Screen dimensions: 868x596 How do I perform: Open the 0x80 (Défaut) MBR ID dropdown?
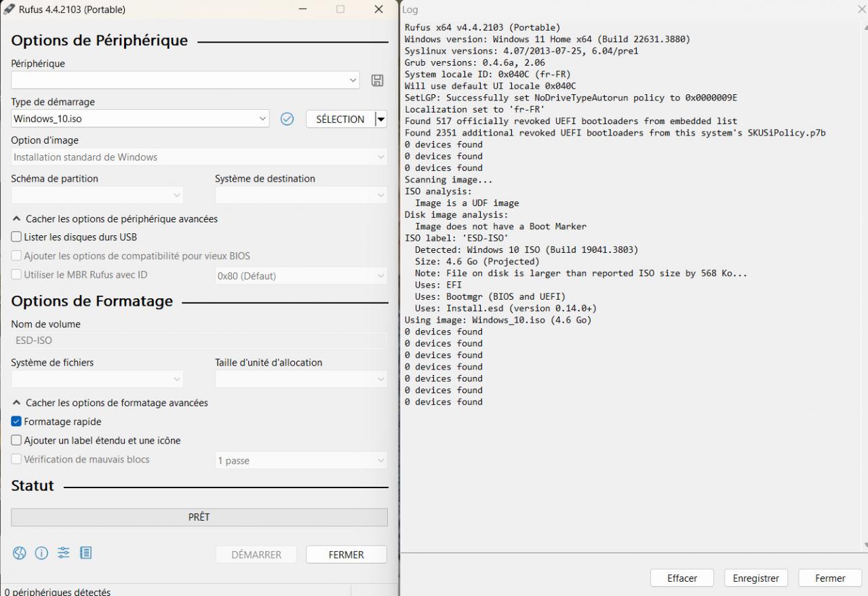tap(301, 276)
